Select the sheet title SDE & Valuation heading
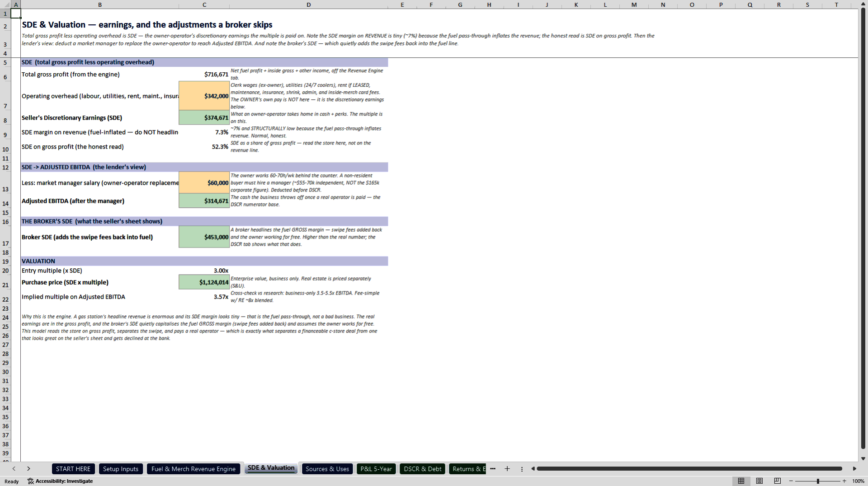Screen dimensions: 868x486 point(147,25)
